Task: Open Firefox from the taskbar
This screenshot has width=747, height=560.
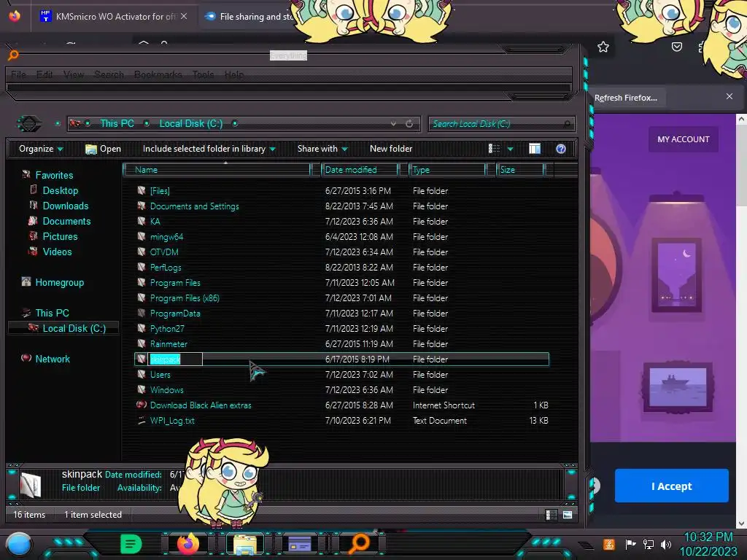Action: (187, 543)
